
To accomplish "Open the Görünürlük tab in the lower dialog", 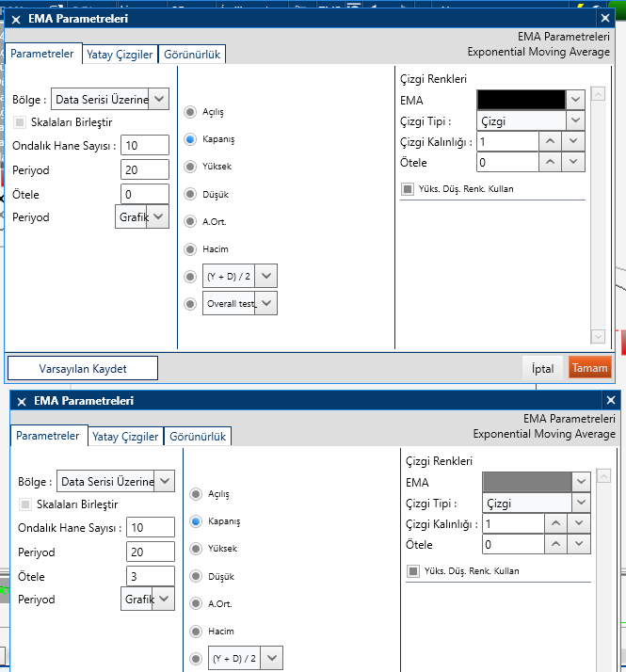I will coord(198,437).
